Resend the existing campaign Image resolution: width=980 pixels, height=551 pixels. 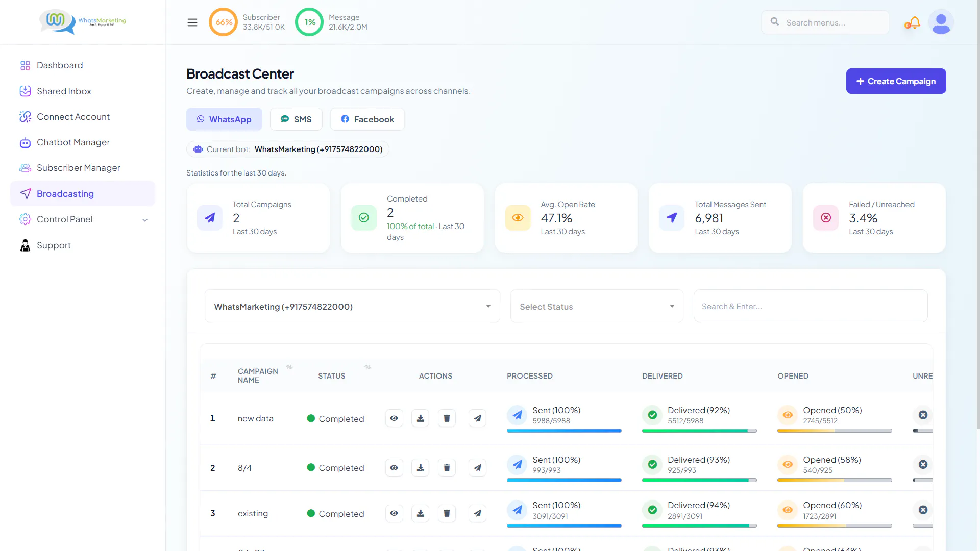point(477,513)
